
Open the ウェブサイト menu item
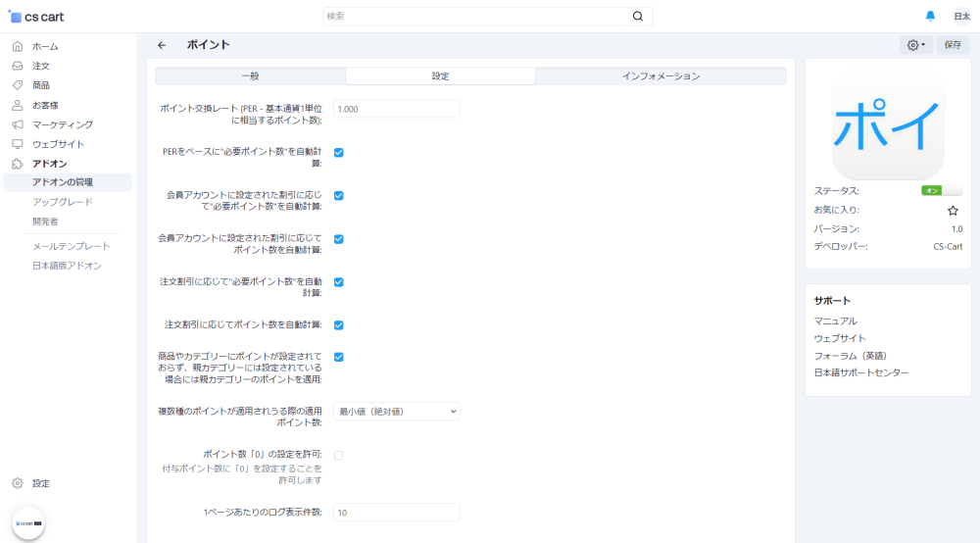coord(58,144)
